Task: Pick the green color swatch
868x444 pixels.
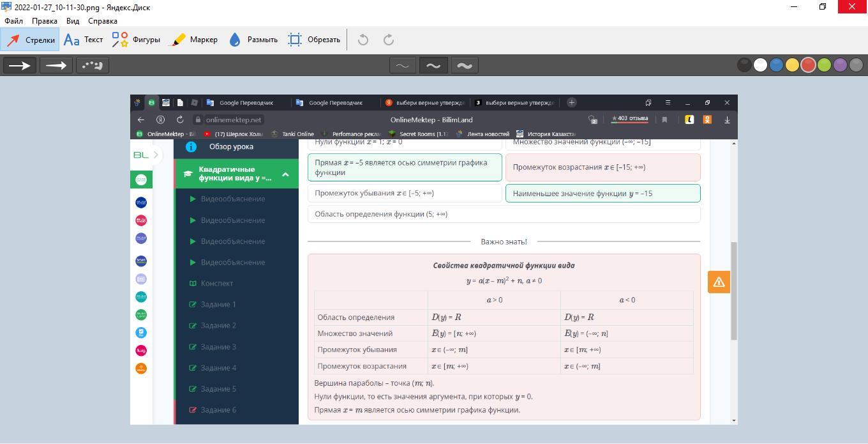Action: pos(824,65)
